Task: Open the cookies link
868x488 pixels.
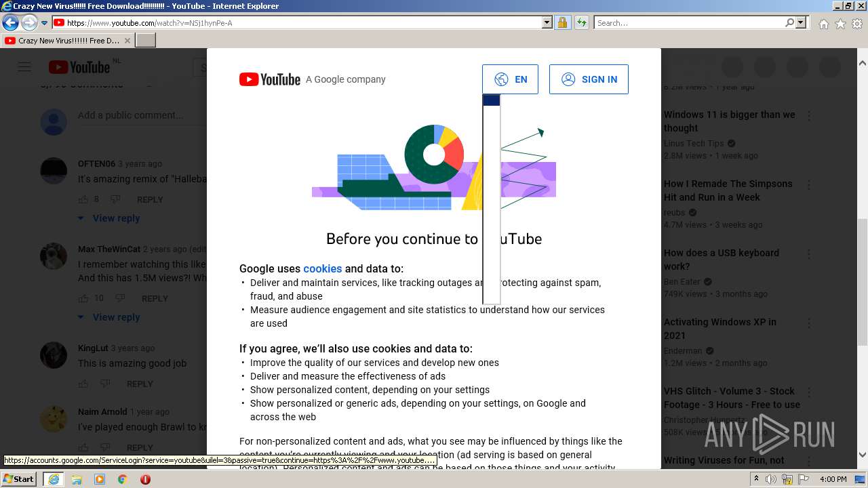Action: (x=323, y=268)
